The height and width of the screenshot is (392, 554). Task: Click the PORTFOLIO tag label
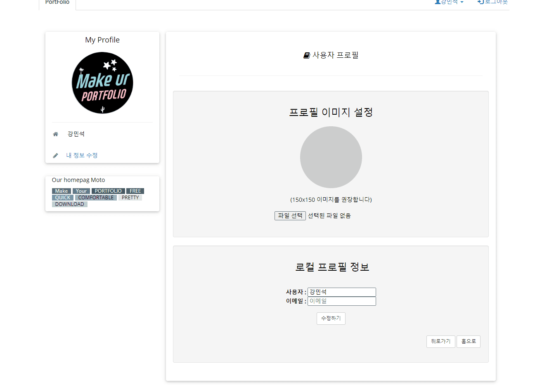tap(108, 191)
